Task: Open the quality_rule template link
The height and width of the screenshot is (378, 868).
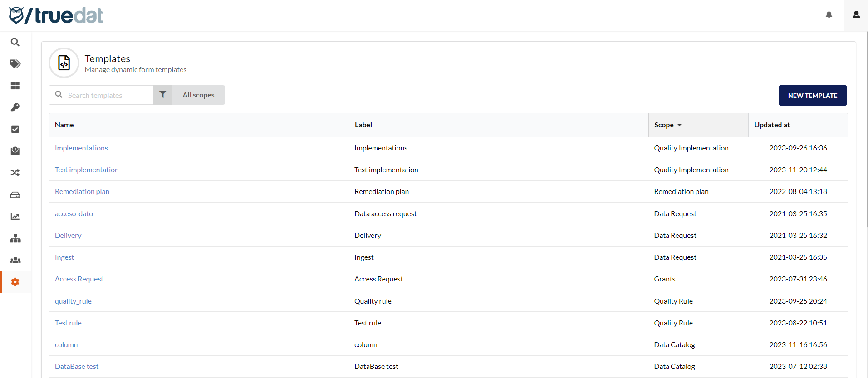Action: click(x=73, y=301)
